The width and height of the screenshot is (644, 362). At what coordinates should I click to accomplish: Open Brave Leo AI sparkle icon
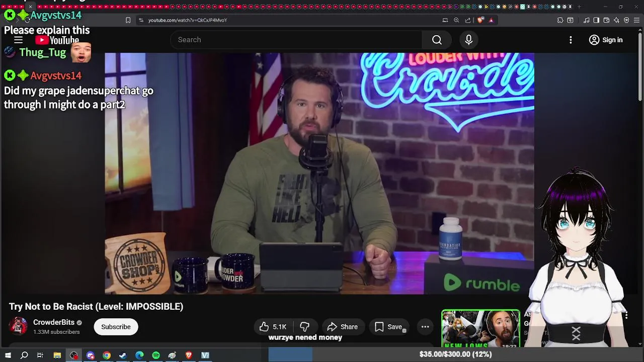pyautogui.click(x=616, y=20)
